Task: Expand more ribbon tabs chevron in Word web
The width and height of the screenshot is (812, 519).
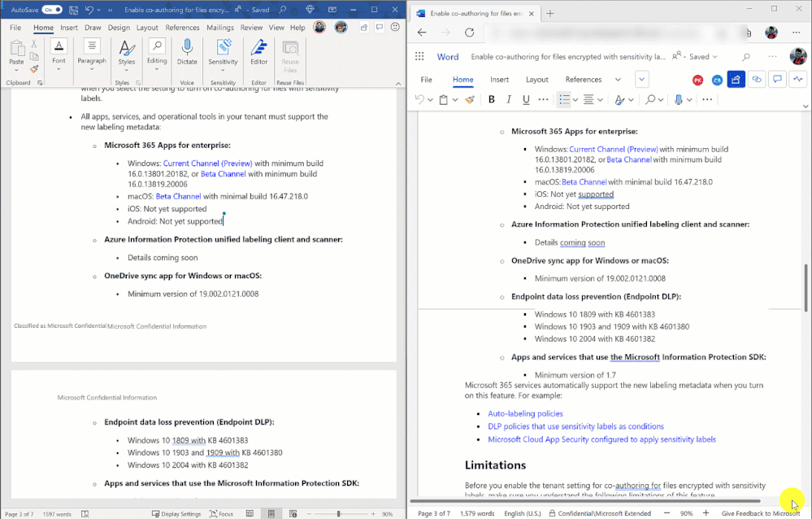Action: [x=618, y=80]
